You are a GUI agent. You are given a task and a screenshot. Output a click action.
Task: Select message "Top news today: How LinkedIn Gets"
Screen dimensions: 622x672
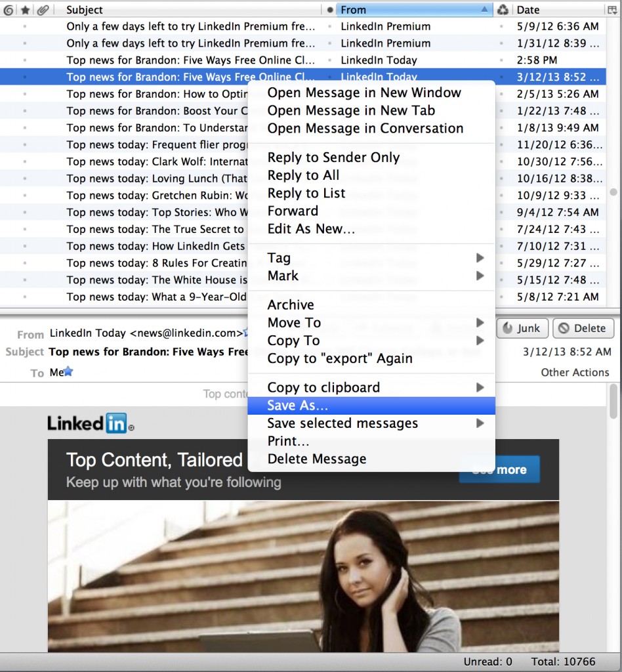point(155,246)
